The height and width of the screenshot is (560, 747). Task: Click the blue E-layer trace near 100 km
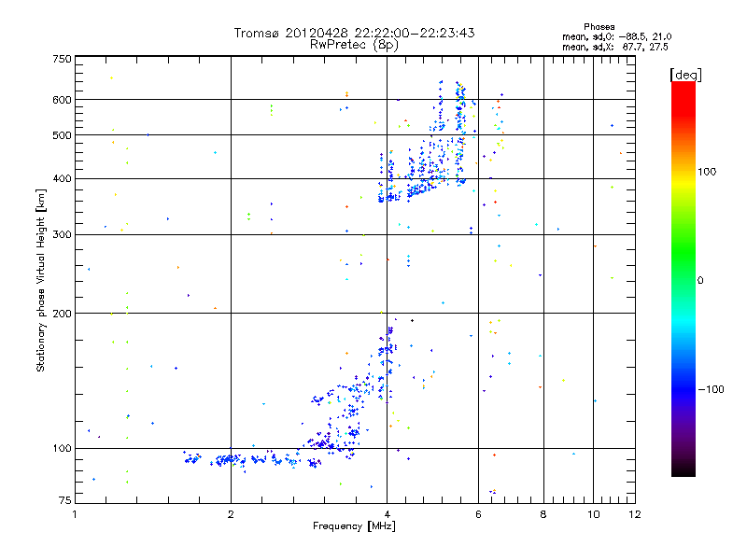pyautogui.click(x=252, y=460)
